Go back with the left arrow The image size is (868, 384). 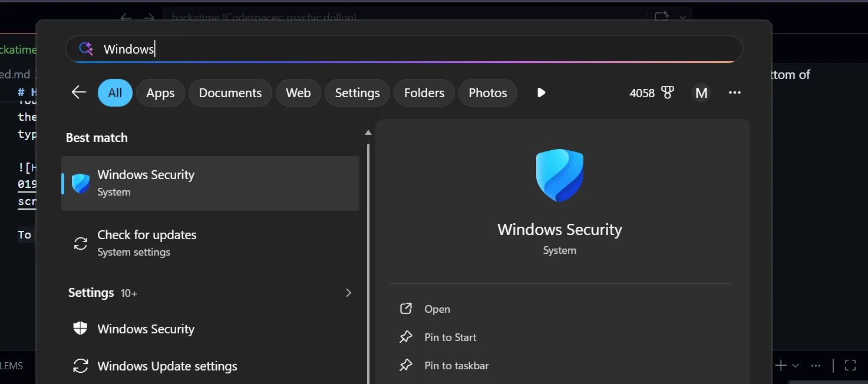click(x=78, y=92)
